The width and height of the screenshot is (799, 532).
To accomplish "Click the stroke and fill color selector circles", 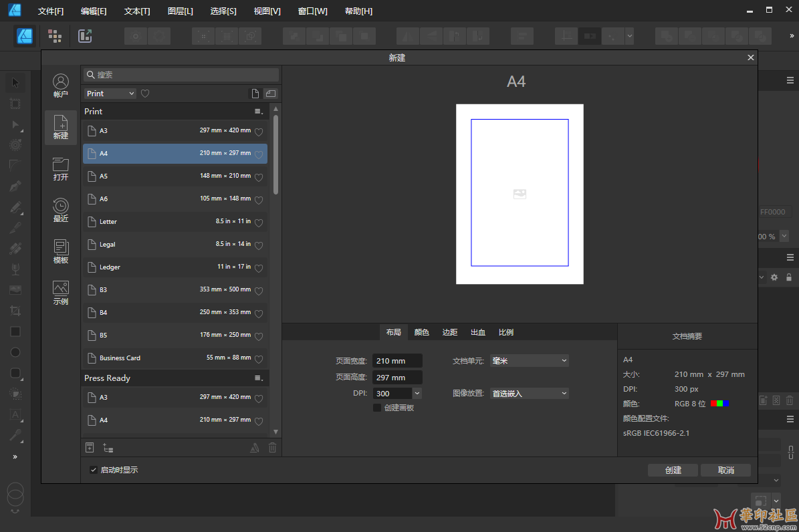I will point(15,494).
